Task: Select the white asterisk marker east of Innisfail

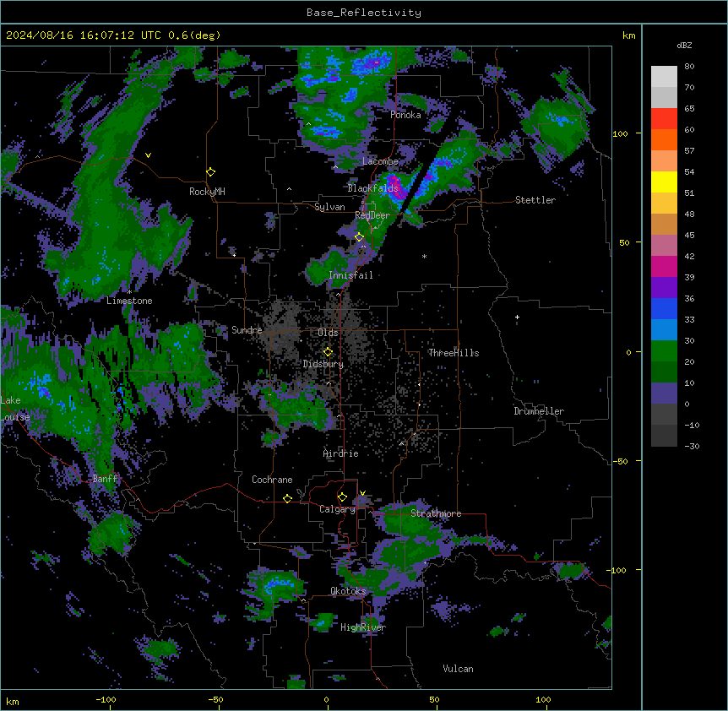Action: pos(424,256)
